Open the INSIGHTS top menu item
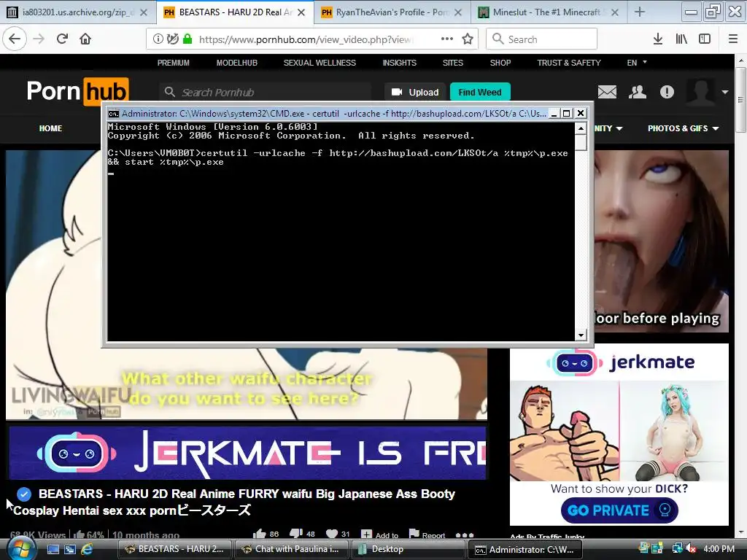747x560 pixels. pyautogui.click(x=399, y=63)
